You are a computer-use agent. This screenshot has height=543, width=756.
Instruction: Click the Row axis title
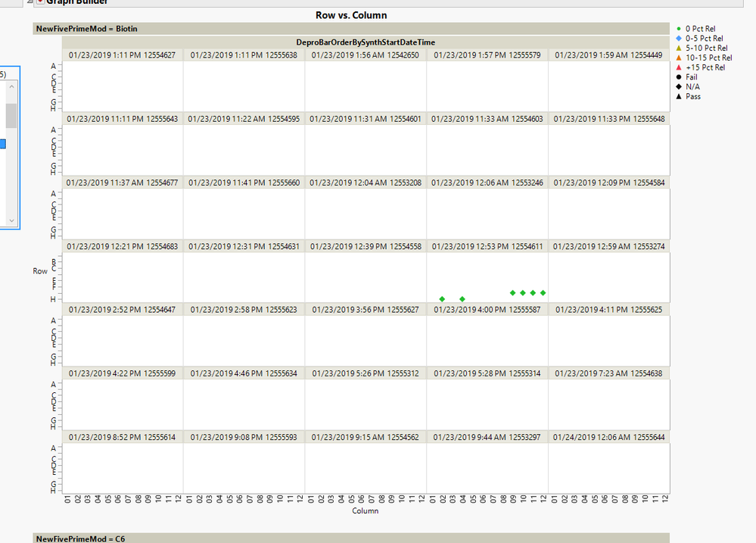pyautogui.click(x=40, y=271)
